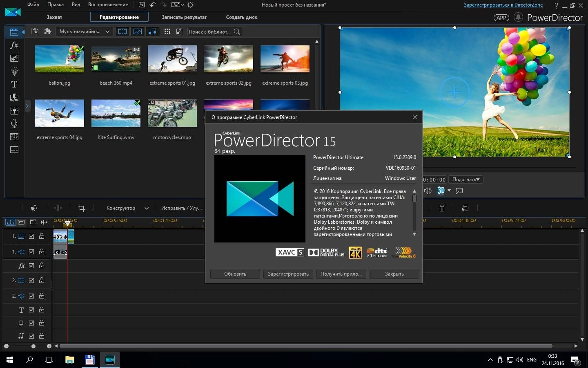Click the Обновить button
The image size is (588, 368).
pos(235,274)
